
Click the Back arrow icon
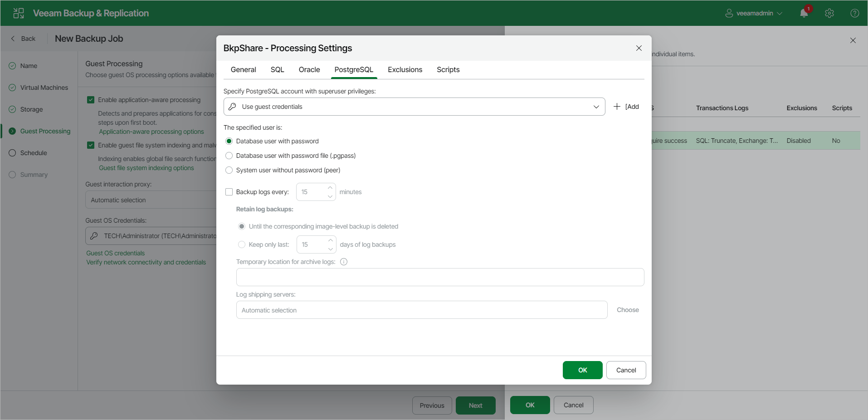pyautogui.click(x=13, y=39)
